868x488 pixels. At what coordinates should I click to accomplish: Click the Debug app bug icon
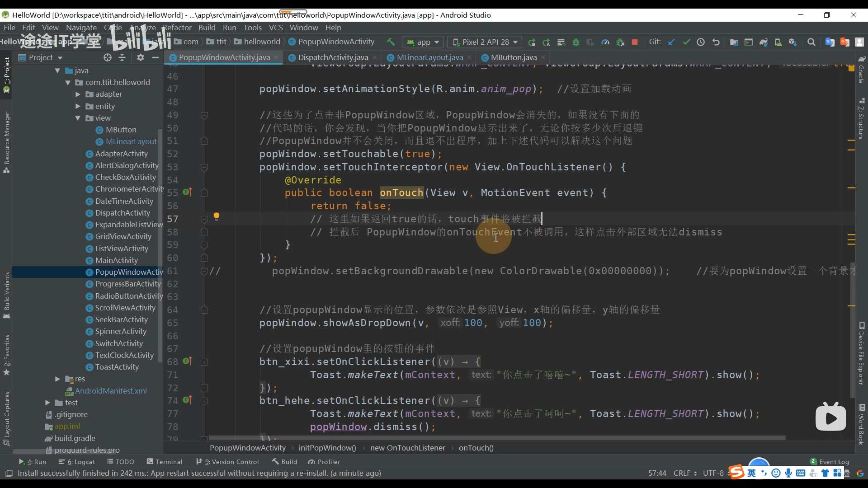(x=576, y=42)
